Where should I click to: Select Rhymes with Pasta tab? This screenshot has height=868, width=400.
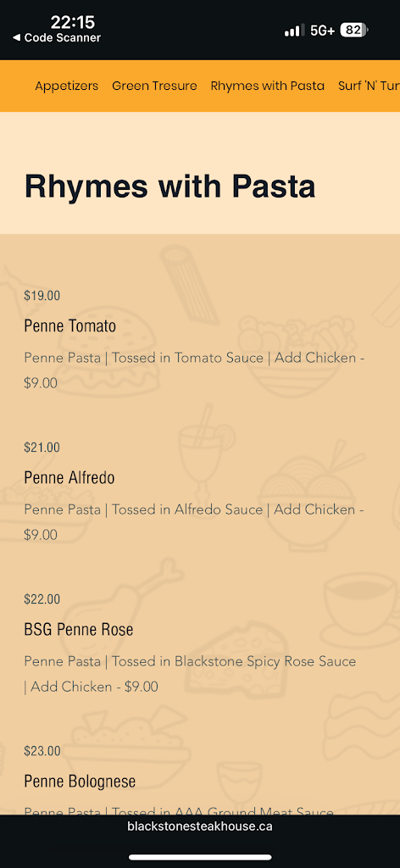click(x=267, y=86)
